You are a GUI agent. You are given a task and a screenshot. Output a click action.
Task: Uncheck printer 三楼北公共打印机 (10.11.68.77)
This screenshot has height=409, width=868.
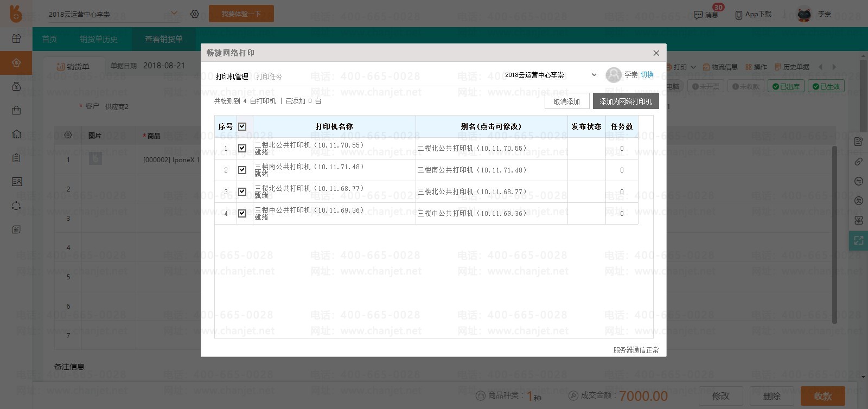(242, 191)
